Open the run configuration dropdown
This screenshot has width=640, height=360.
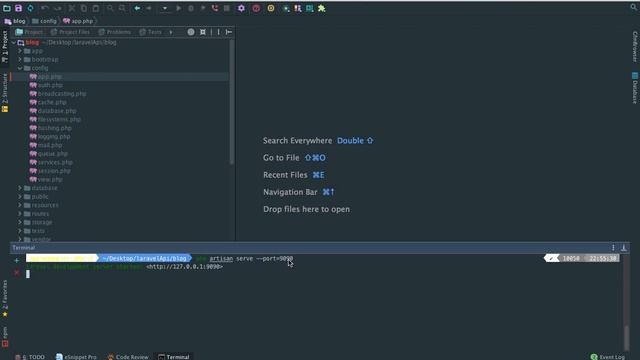pyautogui.click(x=164, y=8)
